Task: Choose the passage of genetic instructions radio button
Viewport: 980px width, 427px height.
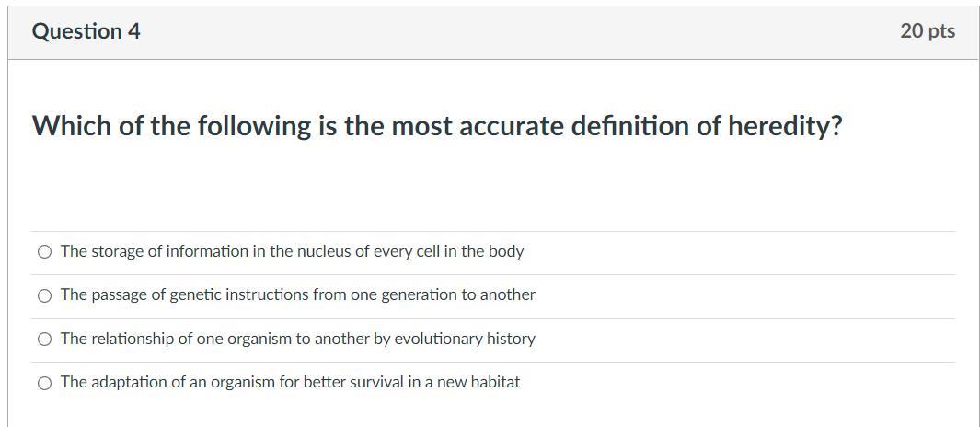Action: [x=44, y=295]
